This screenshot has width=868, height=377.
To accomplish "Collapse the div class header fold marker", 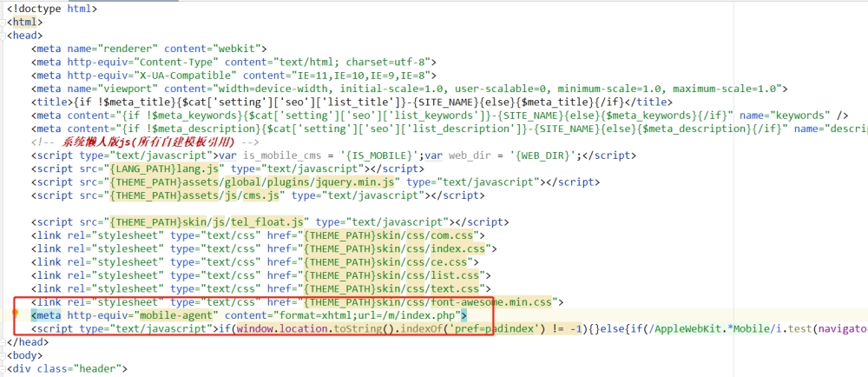I will coord(3,369).
